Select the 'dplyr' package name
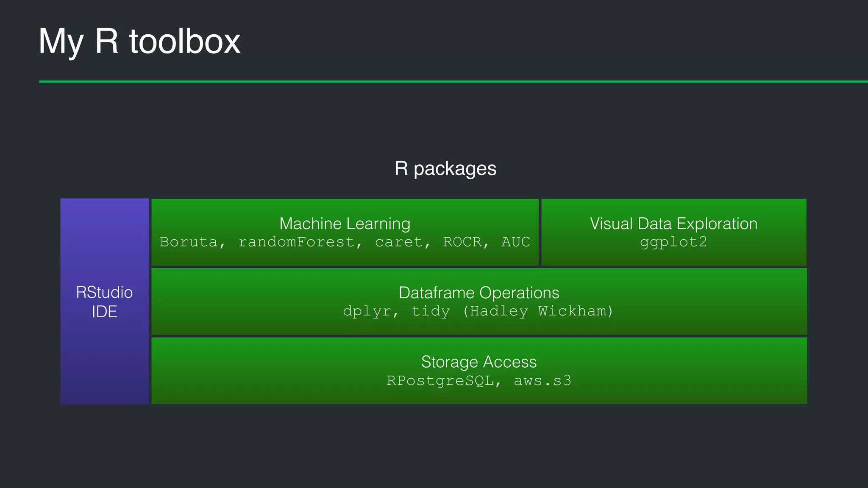 pyautogui.click(x=367, y=311)
